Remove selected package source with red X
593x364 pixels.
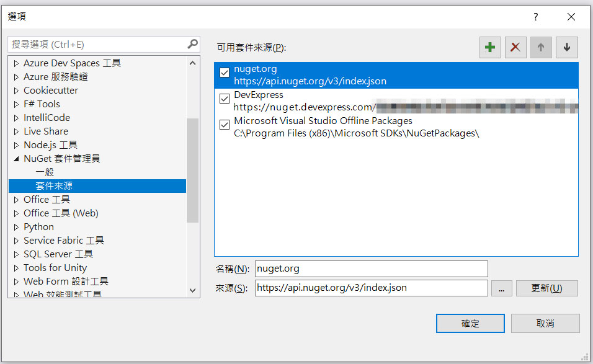tap(515, 47)
